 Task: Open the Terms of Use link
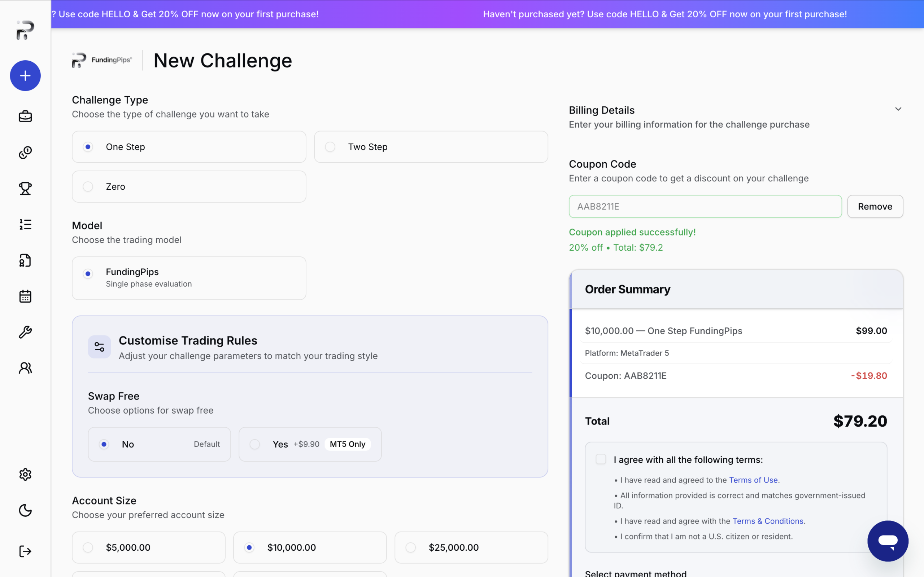tap(753, 480)
